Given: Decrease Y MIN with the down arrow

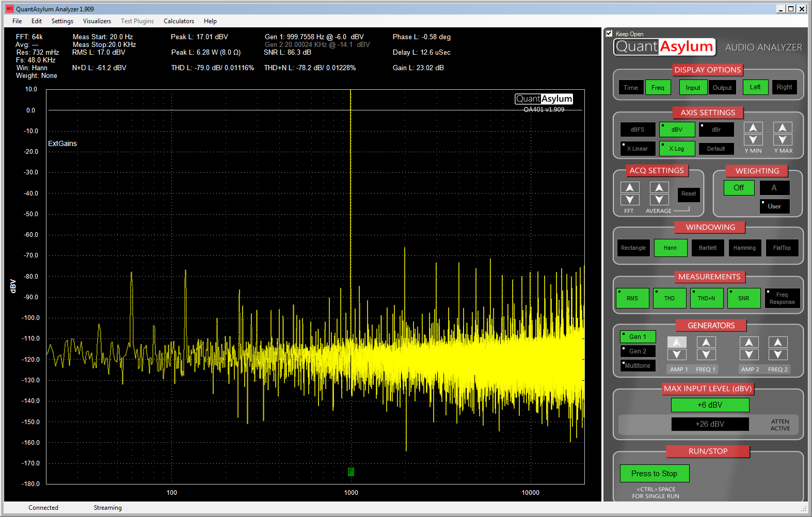Looking at the screenshot, I should pos(753,140).
